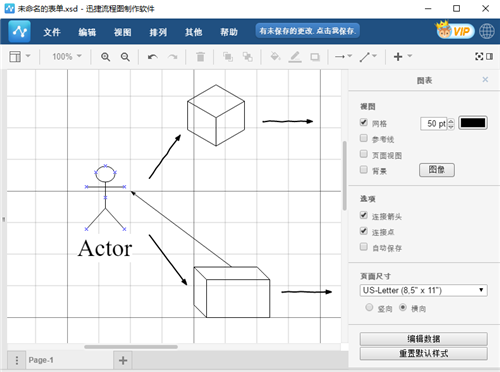Open the 帮助 menu
The width and height of the screenshot is (500, 372).
(229, 32)
